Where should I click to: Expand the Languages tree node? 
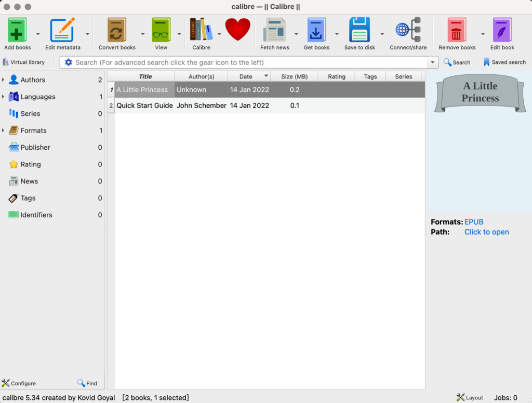coord(3,97)
